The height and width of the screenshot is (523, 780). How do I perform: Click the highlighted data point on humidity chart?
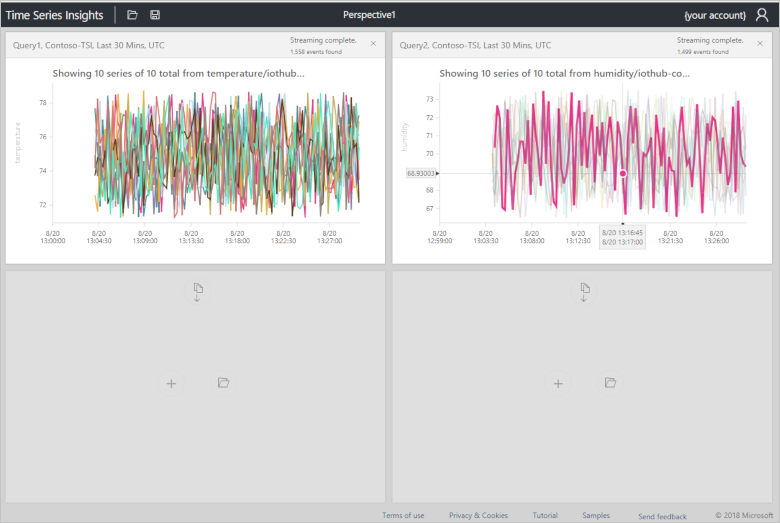click(x=623, y=173)
